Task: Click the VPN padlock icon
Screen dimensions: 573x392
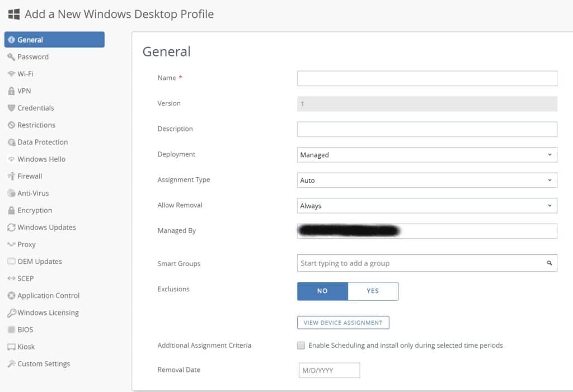Action: [x=11, y=91]
